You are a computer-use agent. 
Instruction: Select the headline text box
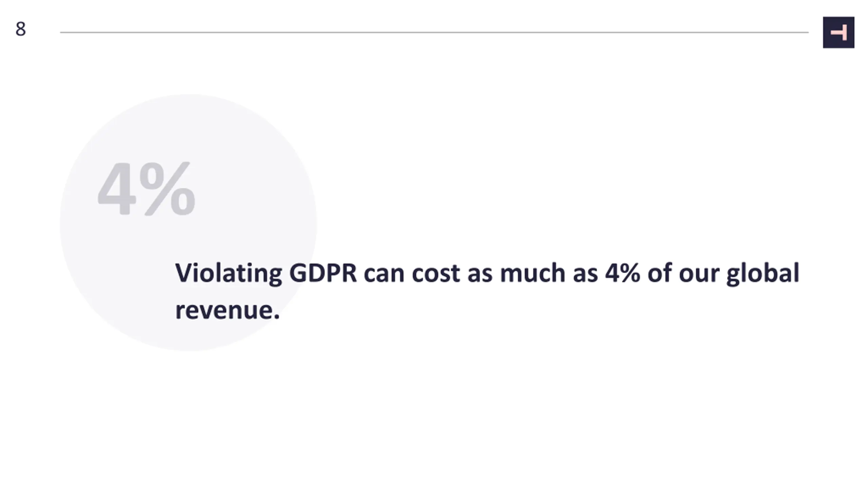[x=487, y=291]
